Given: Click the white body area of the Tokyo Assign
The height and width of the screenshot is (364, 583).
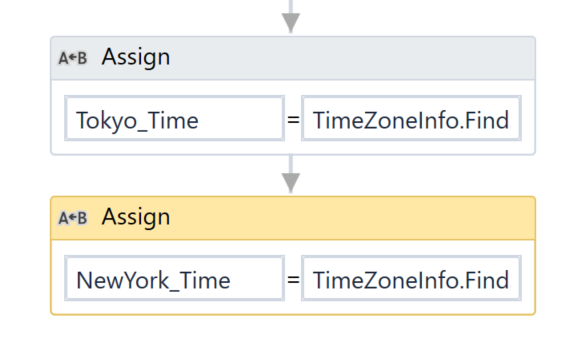Looking at the screenshot, I should coord(293,148).
